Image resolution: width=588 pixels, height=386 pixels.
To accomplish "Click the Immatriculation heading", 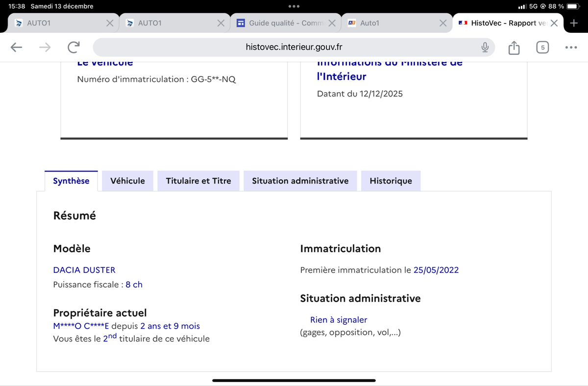I will tap(341, 248).
